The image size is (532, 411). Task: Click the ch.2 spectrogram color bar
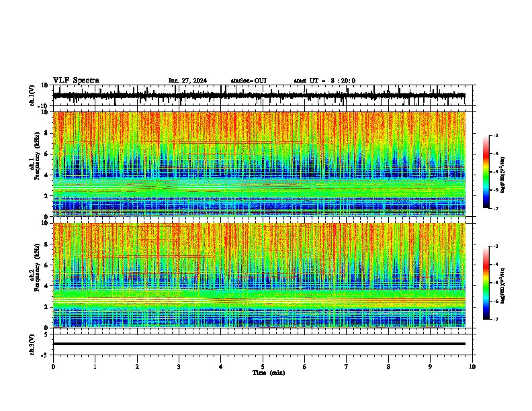486,283
